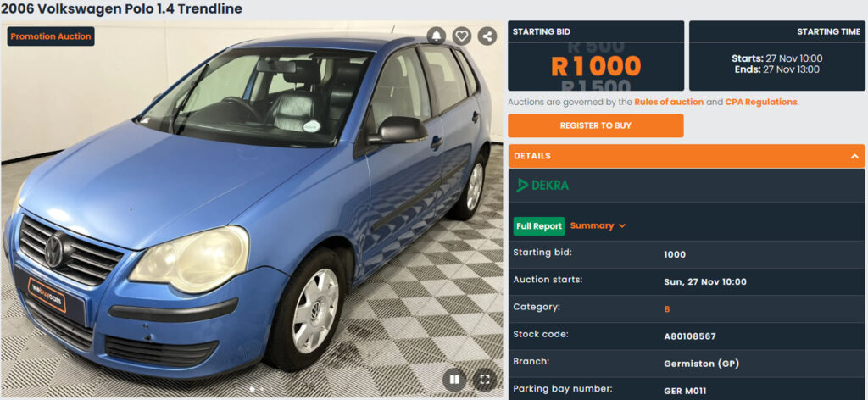Open fullscreen view of car photo
The width and height of the screenshot is (868, 400).
(485, 380)
